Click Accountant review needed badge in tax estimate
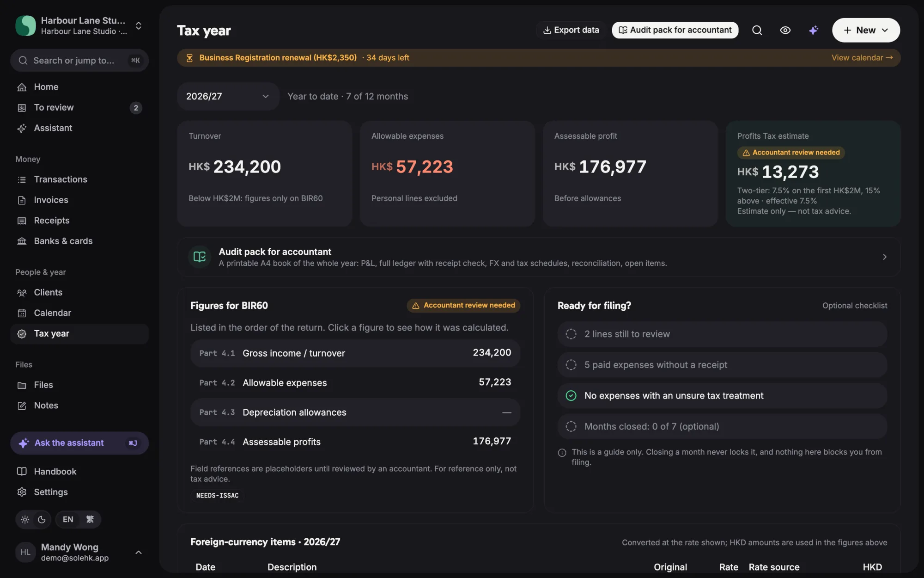924x578 pixels. pyautogui.click(x=791, y=153)
